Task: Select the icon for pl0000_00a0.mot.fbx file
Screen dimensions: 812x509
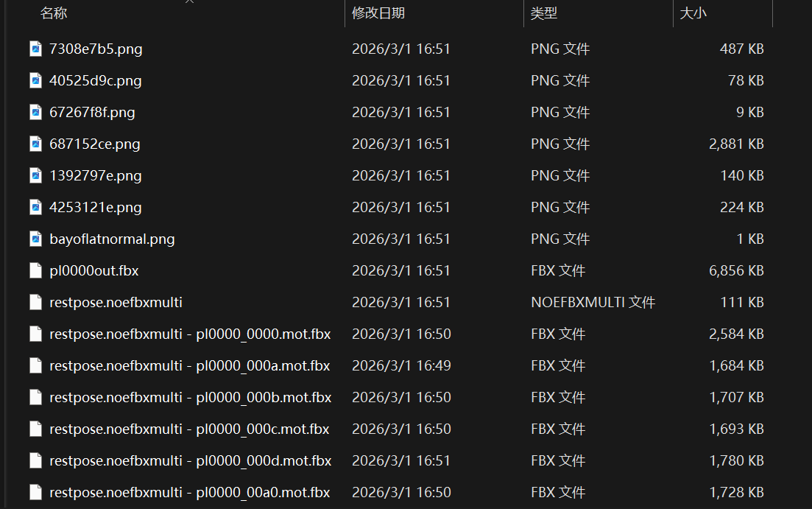Action: pyautogui.click(x=35, y=493)
